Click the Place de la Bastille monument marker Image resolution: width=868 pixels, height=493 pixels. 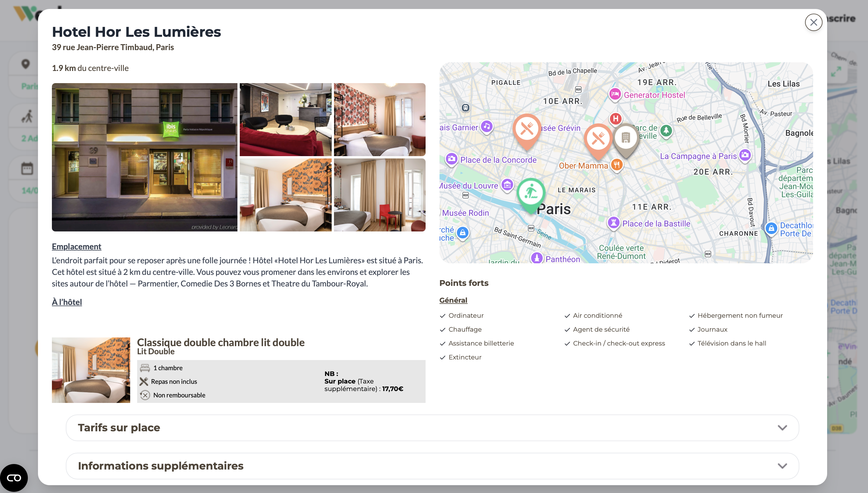[613, 223]
